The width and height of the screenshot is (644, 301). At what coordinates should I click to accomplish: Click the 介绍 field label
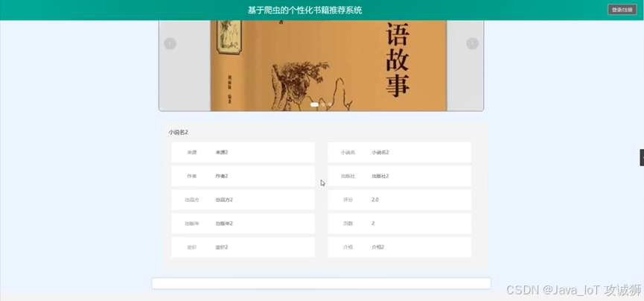pyautogui.click(x=348, y=247)
